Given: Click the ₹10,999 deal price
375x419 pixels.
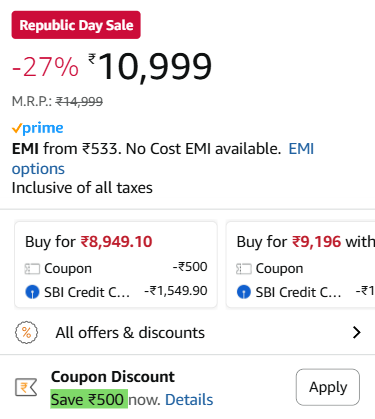Looking at the screenshot, I should pos(150,67).
